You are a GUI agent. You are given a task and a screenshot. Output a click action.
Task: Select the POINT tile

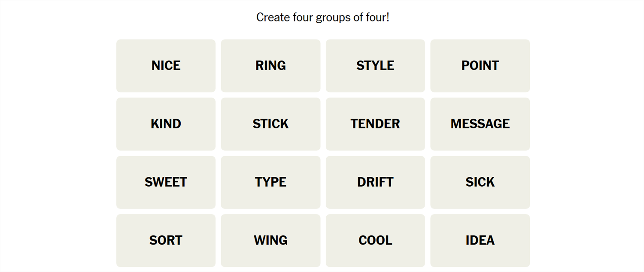480,66
